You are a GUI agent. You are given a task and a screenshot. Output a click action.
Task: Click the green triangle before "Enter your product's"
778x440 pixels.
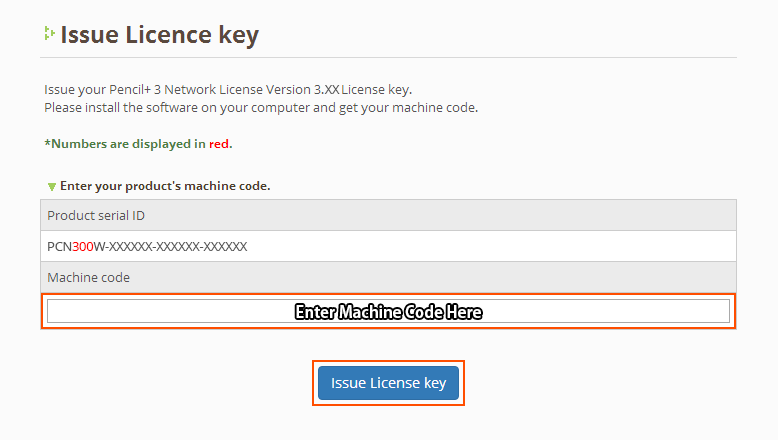coord(52,186)
